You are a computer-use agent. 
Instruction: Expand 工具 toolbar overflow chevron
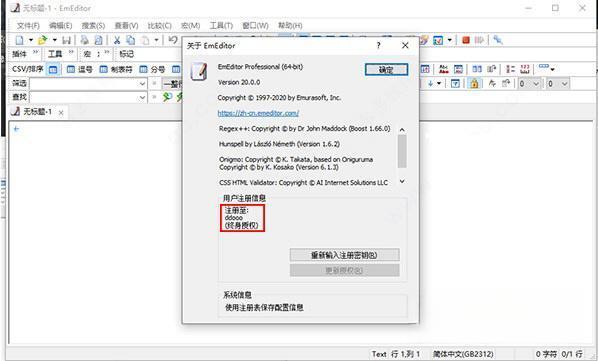point(71,52)
